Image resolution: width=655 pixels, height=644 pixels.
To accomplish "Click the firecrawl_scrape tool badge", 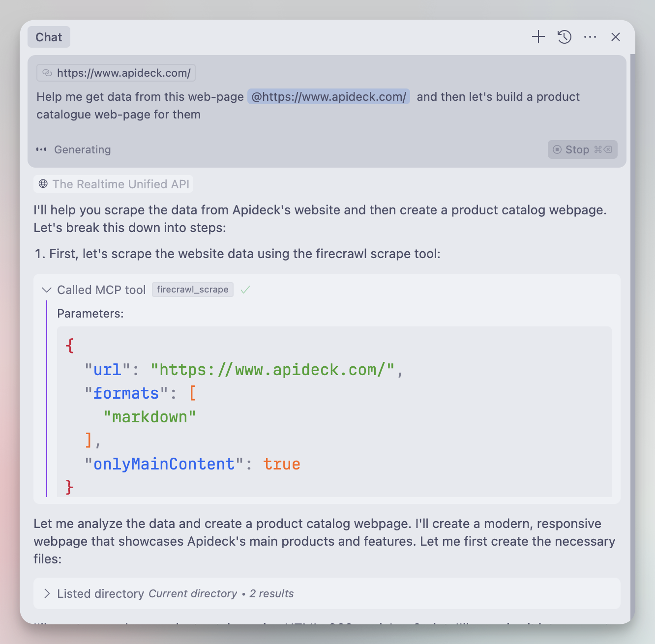I will [193, 290].
